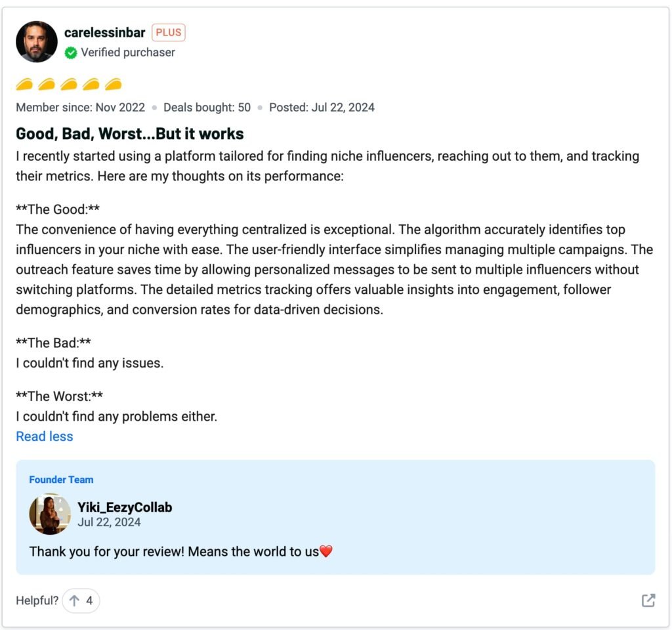The image size is (672, 630).
Task: Click the "Posted: Jul 22, 2024" date
Action: (322, 107)
